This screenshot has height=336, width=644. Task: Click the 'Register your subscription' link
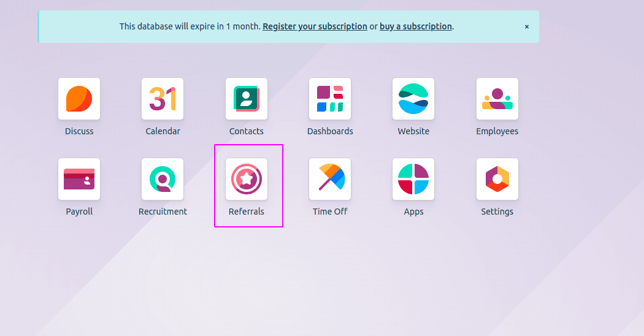pos(315,26)
